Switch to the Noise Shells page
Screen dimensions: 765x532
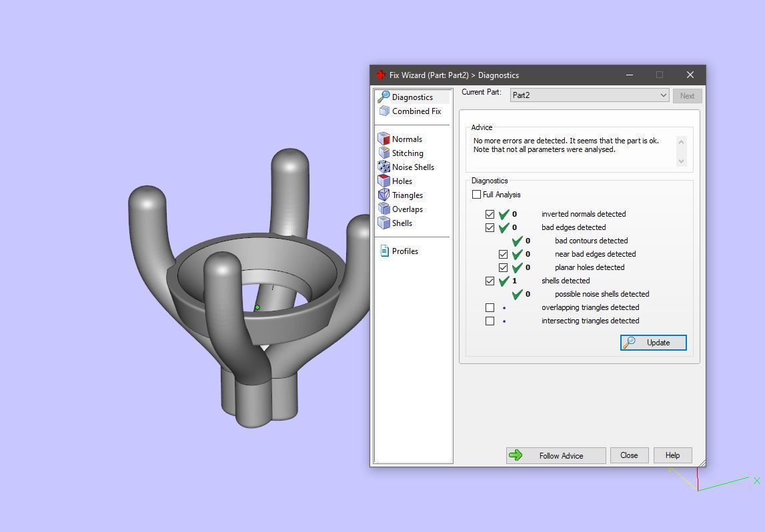click(x=413, y=167)
